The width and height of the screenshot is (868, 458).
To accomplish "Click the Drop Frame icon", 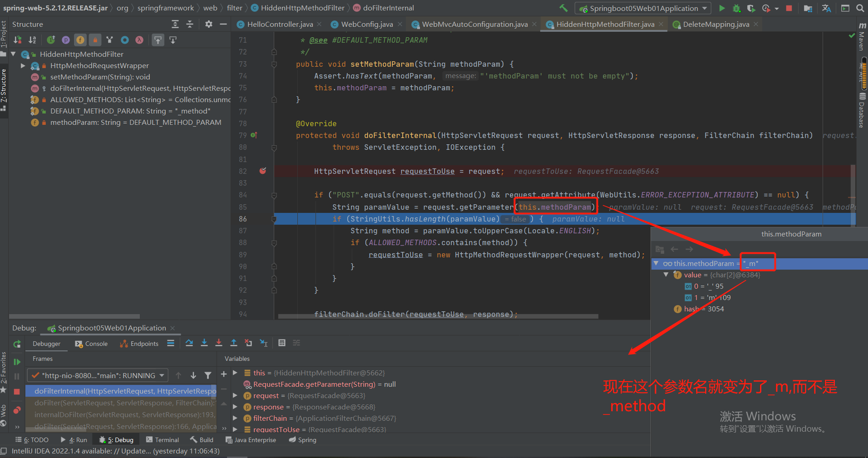I will click(248, 343).
